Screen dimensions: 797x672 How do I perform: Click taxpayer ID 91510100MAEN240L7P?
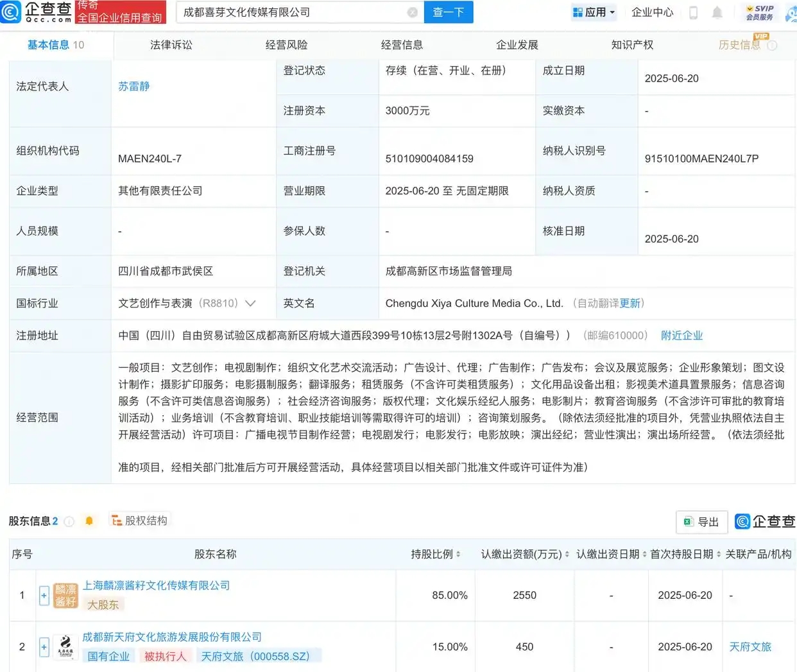pyautogui.click(x=701, y=159)
